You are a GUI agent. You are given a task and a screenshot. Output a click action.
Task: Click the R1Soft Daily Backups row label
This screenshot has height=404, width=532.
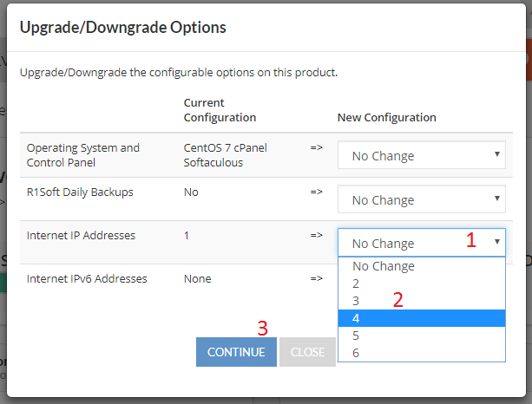(80, 192)
